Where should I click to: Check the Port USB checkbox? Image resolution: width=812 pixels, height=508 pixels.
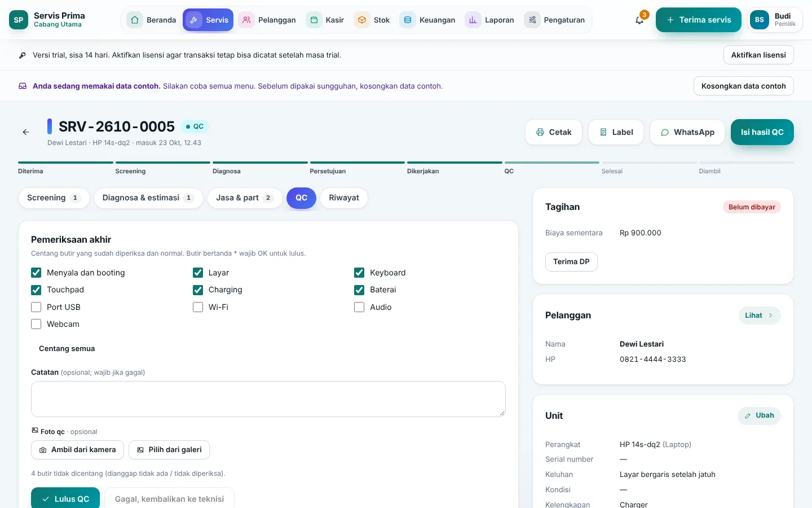click(36, 307)
